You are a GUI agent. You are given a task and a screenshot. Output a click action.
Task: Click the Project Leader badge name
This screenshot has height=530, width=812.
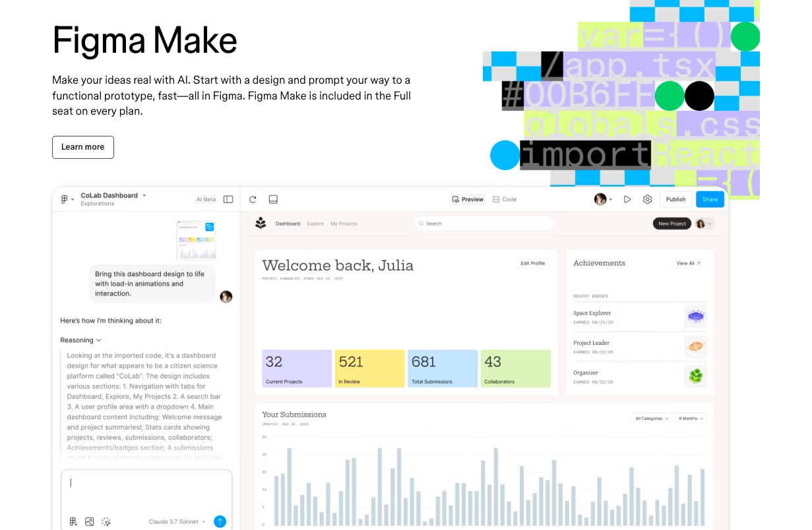coord(591,343)
